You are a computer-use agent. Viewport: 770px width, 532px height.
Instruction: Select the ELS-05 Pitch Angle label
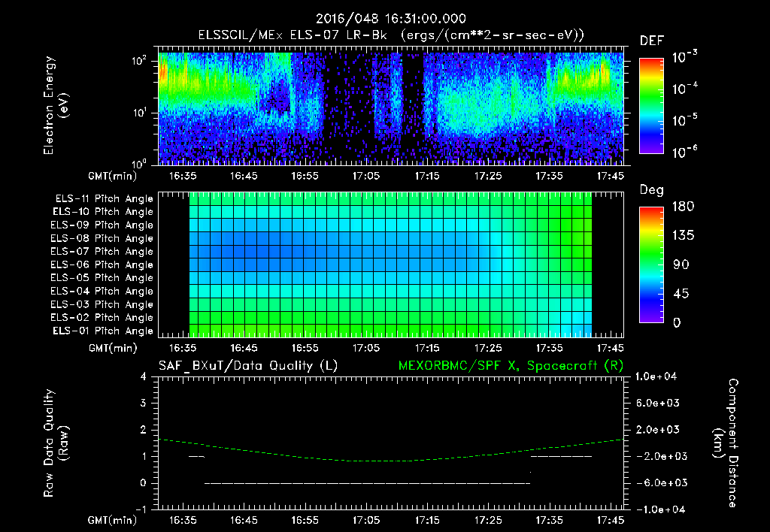[x=102, y=278]
